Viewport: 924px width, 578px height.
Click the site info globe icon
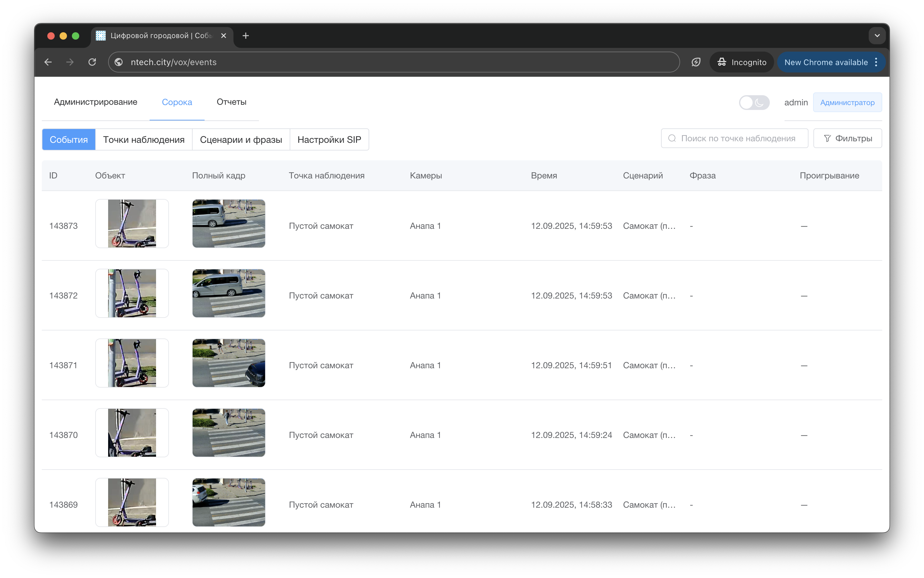pyautogui.click(x=119, y=62)
